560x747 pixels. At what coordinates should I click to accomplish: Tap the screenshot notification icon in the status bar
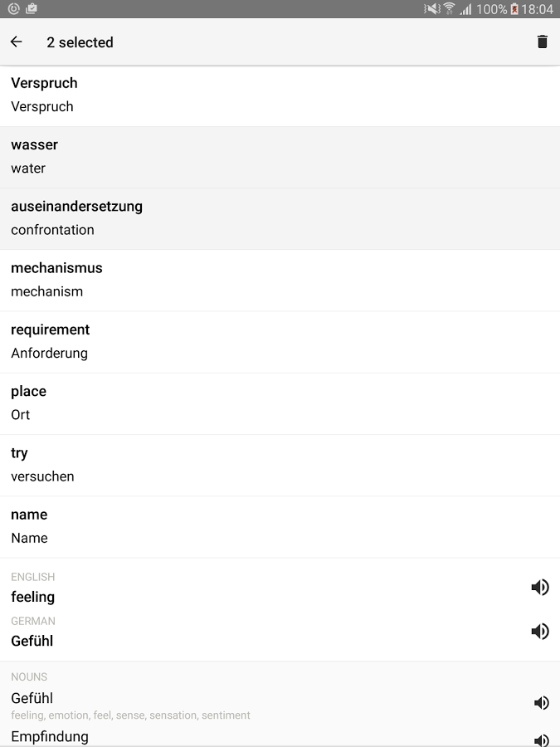30,9
